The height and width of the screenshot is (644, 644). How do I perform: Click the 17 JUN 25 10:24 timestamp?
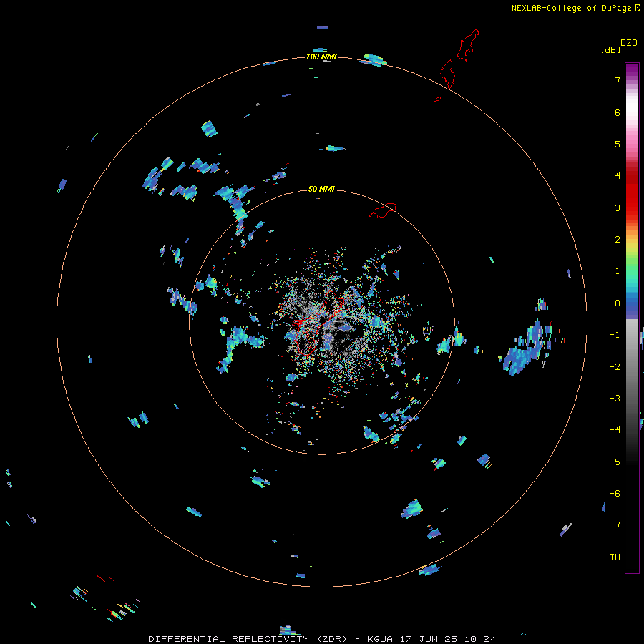click(448, 639)
